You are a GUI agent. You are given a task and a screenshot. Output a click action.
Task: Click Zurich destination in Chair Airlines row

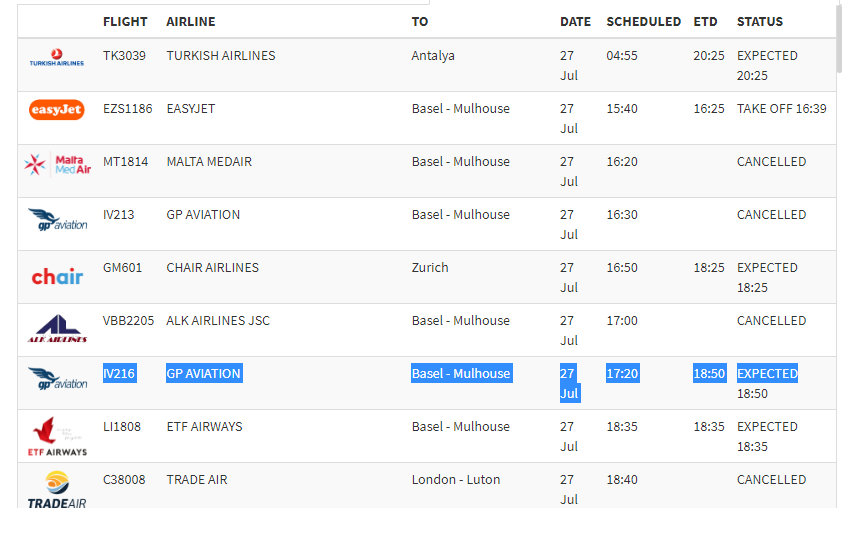pyautogui.click(x=430, y=267)
